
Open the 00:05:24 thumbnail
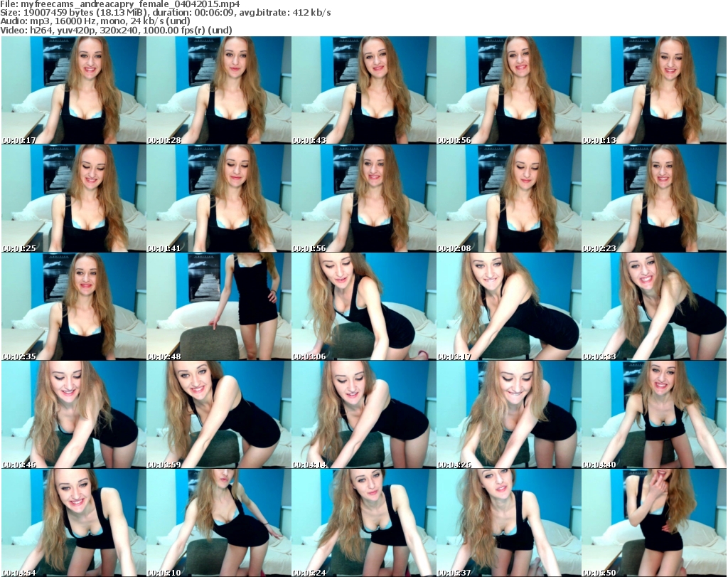tap(363, 523)
